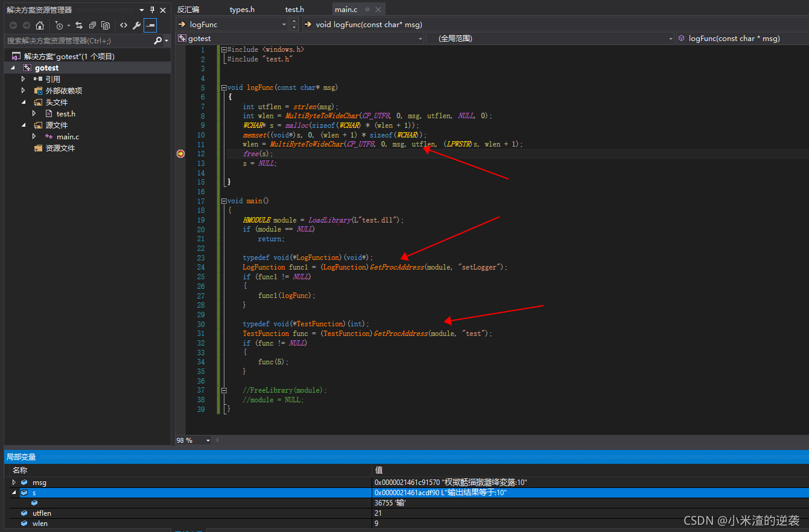Collapse the #include block at line 1
Viewport: 809px width, 532px height.
point(224,49)
